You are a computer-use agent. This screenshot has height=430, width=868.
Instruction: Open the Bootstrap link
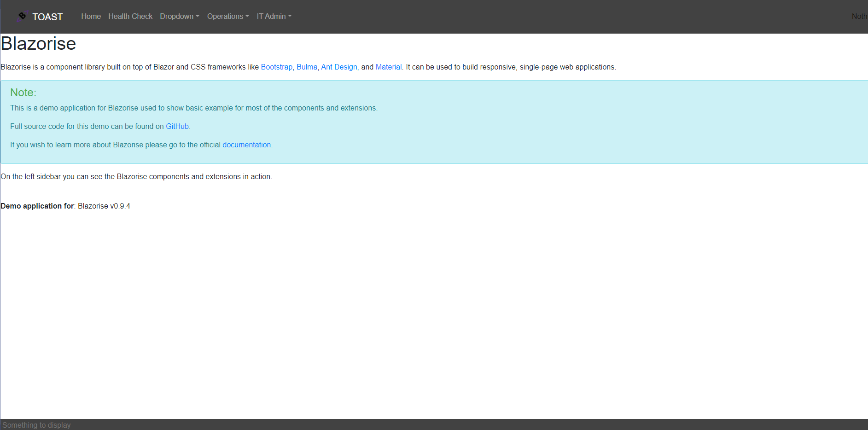[x=276, y=67]
